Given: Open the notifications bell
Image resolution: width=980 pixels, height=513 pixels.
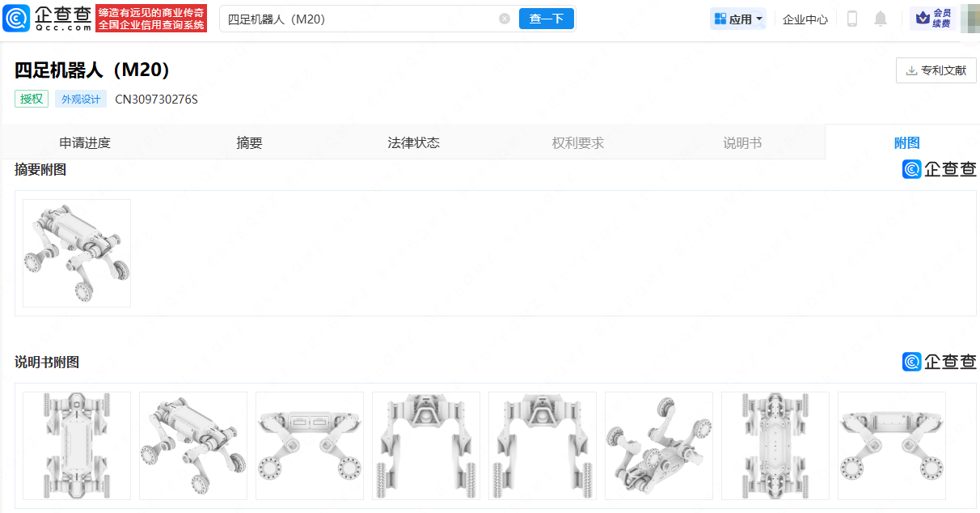Looking at the screenshot, I should (881, 19).
